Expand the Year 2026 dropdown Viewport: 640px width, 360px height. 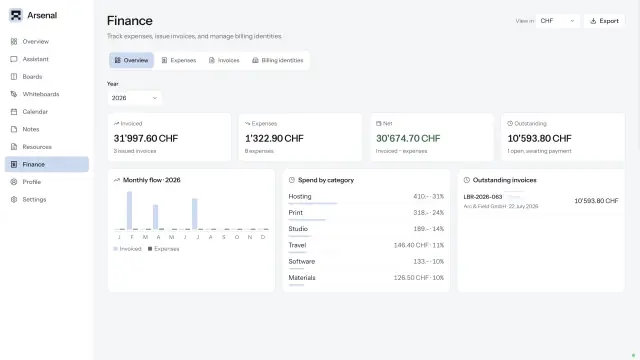tap(134, 98)
